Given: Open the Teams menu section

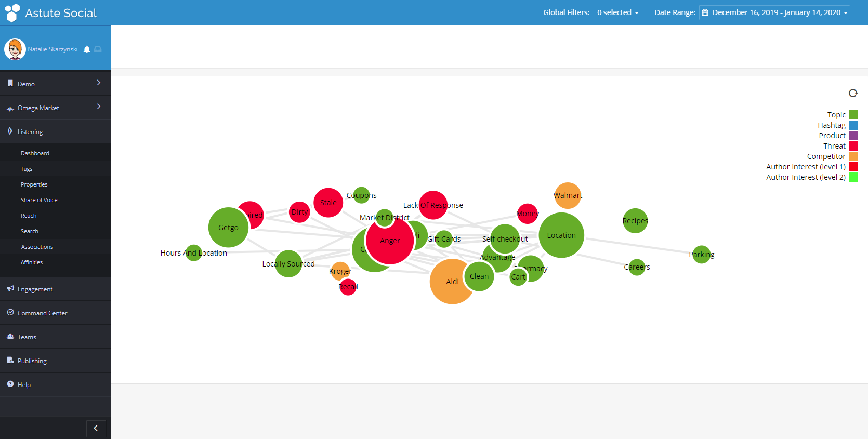Looking at the screenshot, I should pos(56,337).
